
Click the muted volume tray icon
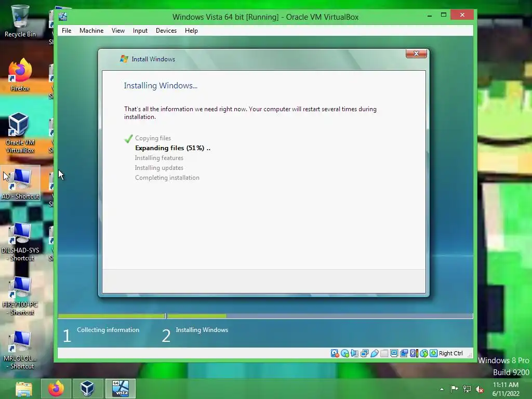point(480,389)
